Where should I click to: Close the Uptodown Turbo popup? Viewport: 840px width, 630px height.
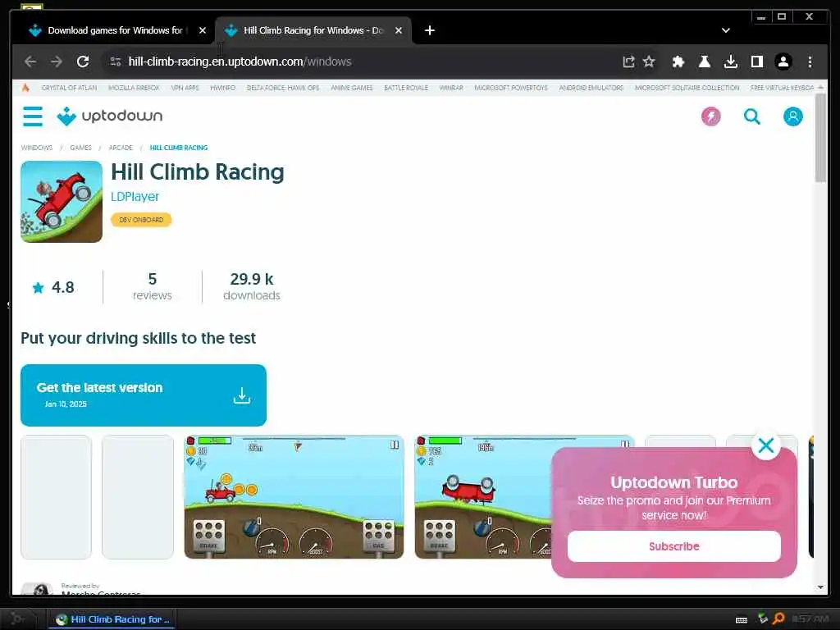click(x=766, y=445)
